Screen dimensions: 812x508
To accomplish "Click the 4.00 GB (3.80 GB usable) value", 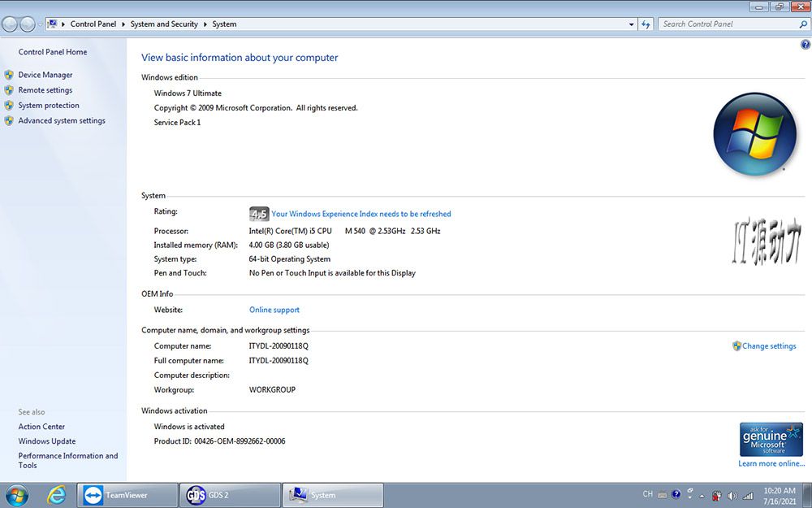I will click(289, 245).
